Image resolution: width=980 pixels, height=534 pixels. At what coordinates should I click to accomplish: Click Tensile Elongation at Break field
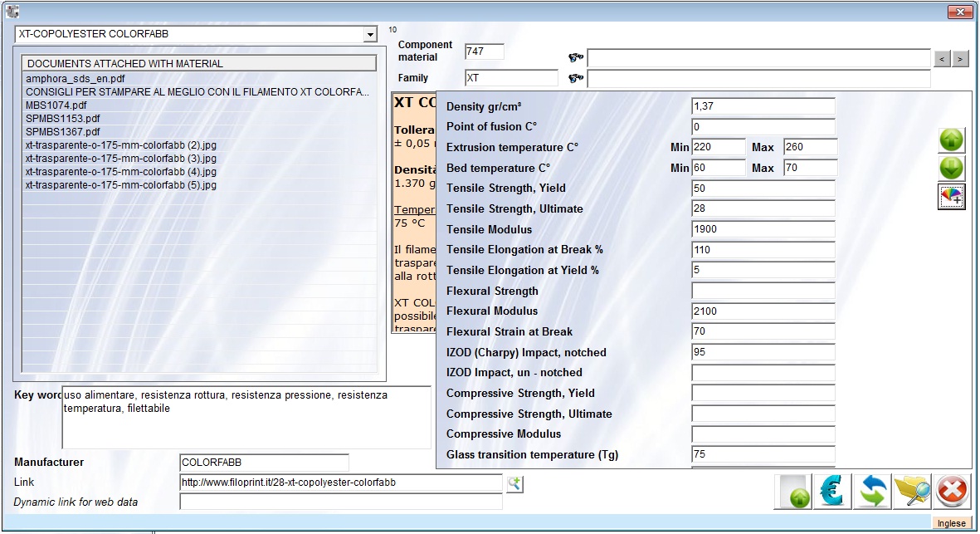(763, 249)
